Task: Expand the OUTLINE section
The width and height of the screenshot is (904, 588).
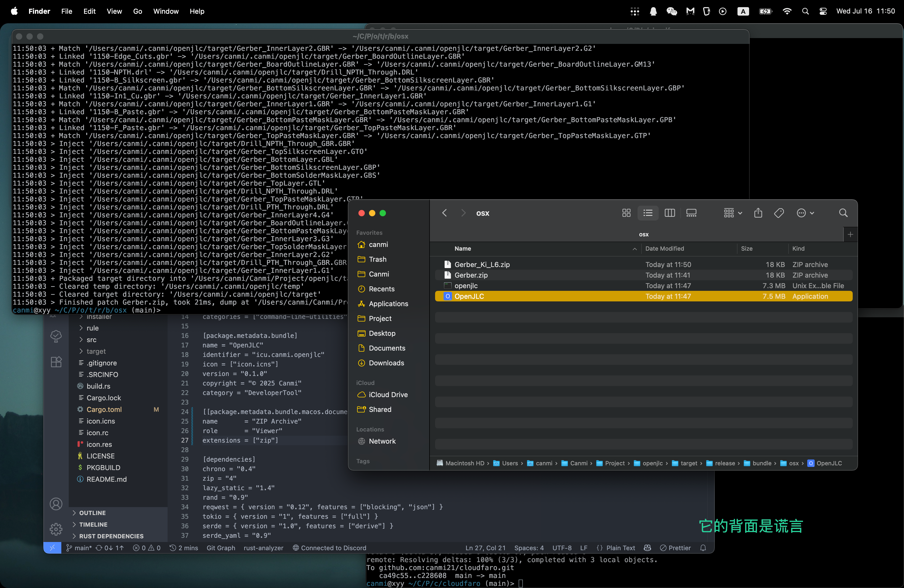Action: coord(92,513)
